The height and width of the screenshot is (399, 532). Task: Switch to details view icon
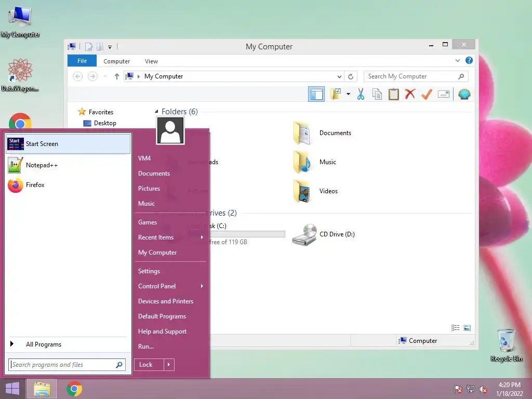tap(455, 327)
